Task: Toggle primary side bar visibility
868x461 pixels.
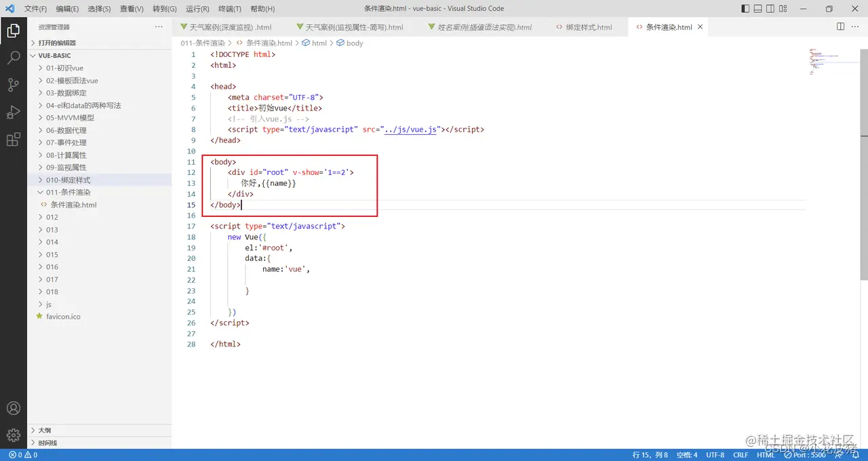Action: pyautogui.click(x=745, y=9)
